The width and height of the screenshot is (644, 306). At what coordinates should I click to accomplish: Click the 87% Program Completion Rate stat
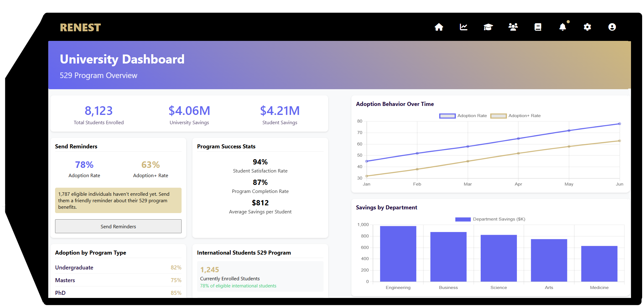click(260, 182)
